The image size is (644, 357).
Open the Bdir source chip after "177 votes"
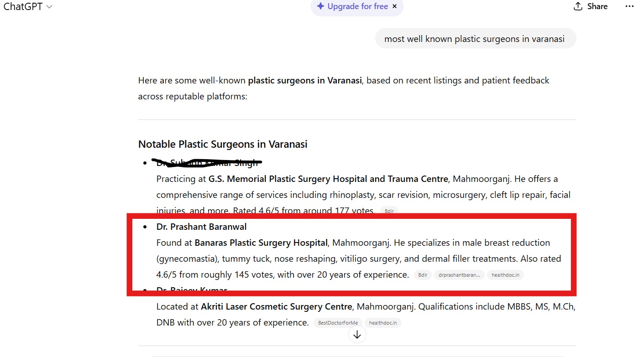[389, 211]
